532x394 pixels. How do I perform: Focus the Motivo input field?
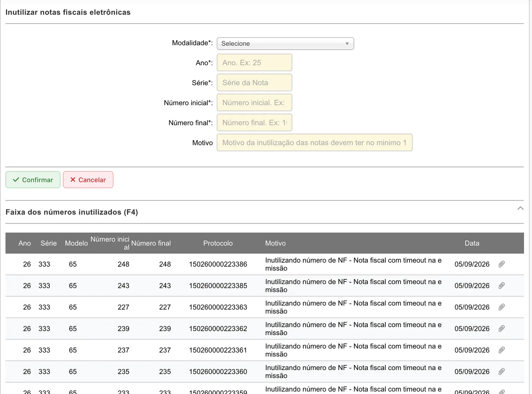(315, 142)
